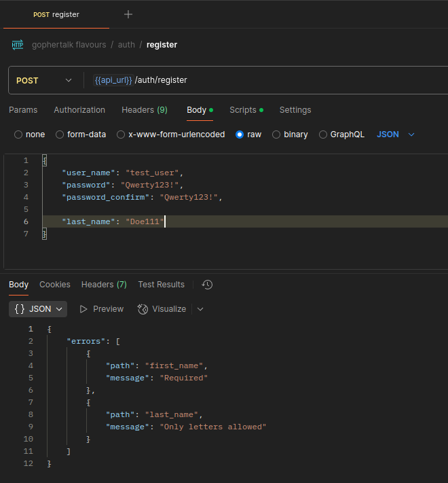Click the opening brace on request line 1
The image size is (448, 483).
pyautogui.click(x=45, y=160)
